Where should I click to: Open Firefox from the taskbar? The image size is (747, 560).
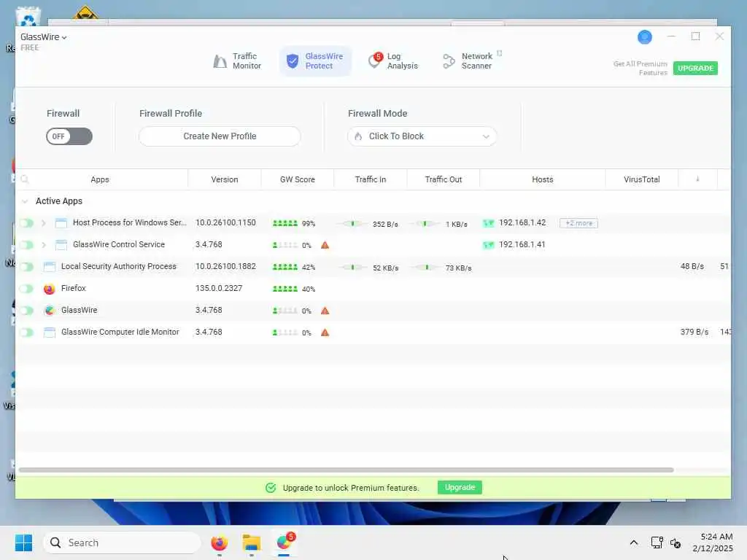[219, 542]
